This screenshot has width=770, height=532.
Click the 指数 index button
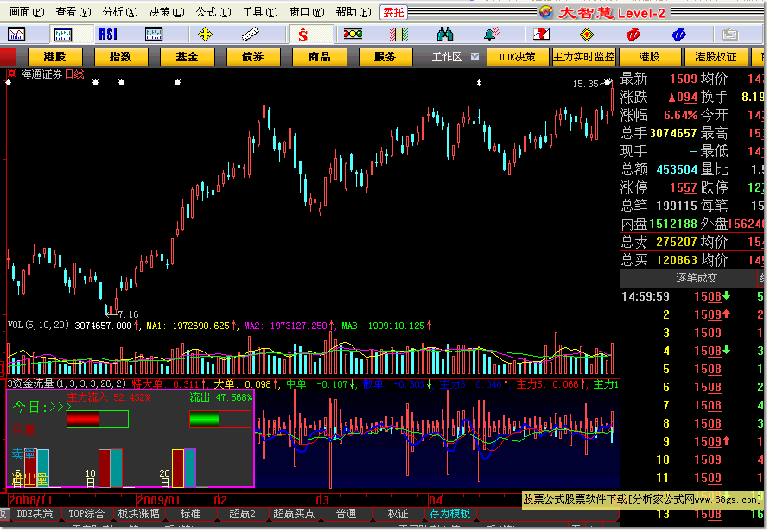[121, 57]
